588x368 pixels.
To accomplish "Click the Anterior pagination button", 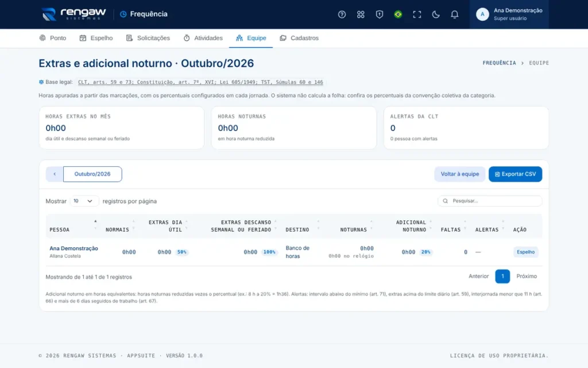I will coord(478,277).
